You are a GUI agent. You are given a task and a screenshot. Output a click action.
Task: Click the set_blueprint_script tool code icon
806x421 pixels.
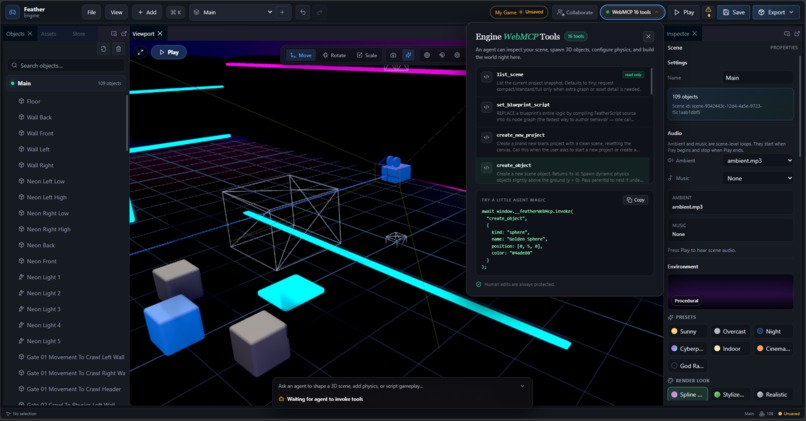(x=486, y=107)
